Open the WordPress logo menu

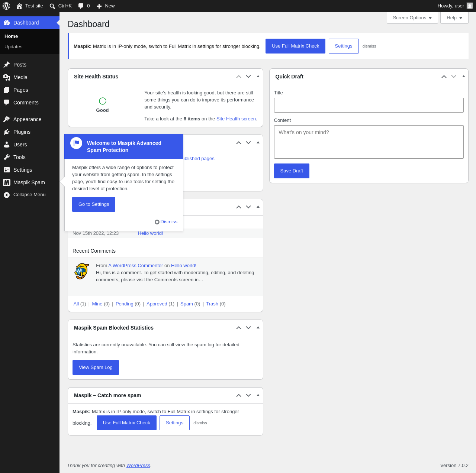6,6
